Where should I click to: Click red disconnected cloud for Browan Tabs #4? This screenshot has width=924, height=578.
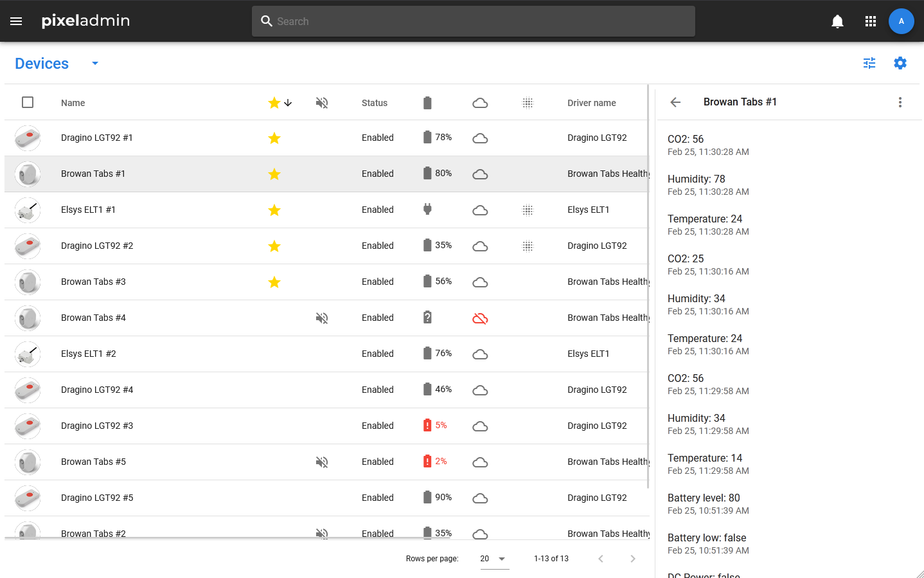tap(480, 318)
